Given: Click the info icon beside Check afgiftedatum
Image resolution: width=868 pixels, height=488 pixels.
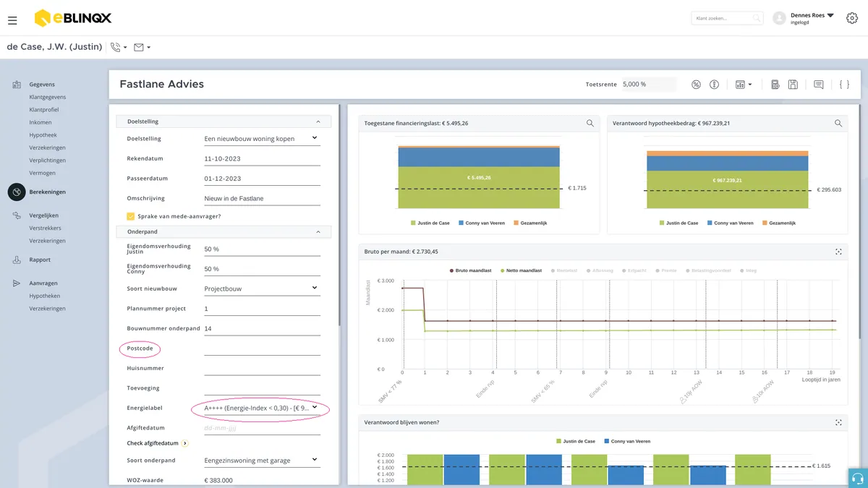Looking at the screenshot, I should point(185,443).
